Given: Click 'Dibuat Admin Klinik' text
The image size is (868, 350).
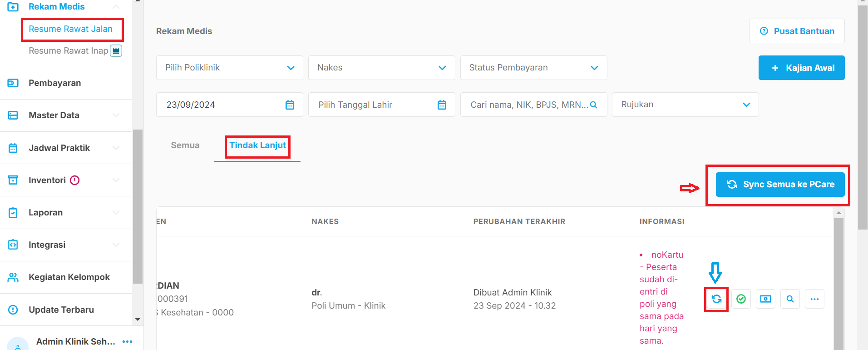Looking at the screenshot, I should (x=513, y=292).
